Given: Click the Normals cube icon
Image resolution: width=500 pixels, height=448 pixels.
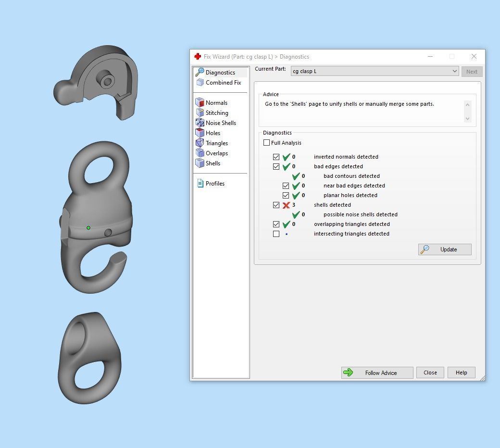Looking at the screenshot, I should (x=200, y=102).
